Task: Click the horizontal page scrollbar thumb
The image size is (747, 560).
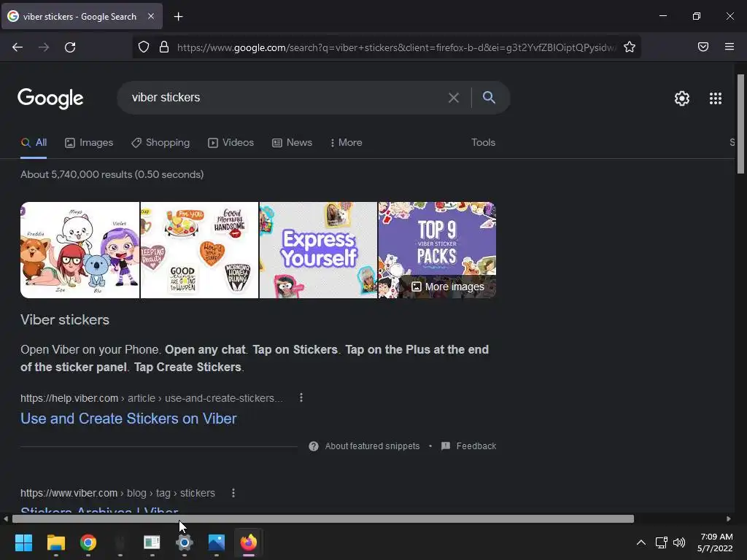Action: [x=323, y=518]
